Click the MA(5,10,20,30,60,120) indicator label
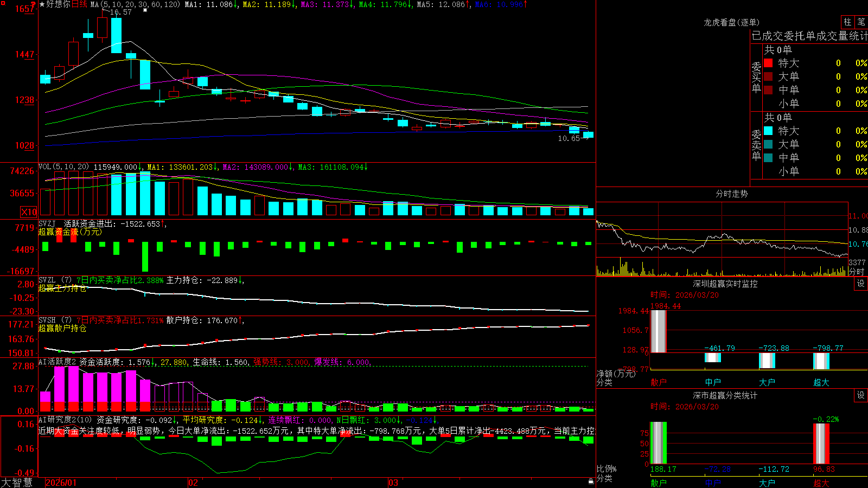868x488 pixels. pos(135,4)
